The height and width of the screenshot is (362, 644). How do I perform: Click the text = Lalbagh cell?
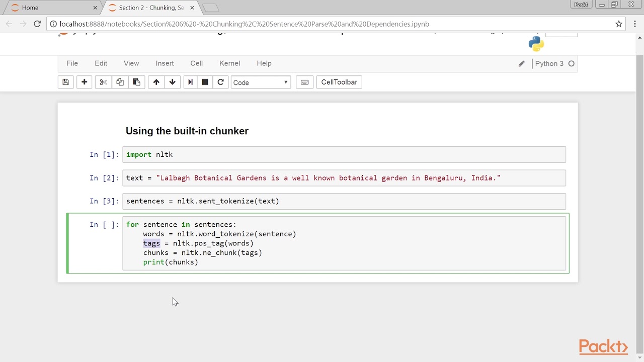click(344, 177)
